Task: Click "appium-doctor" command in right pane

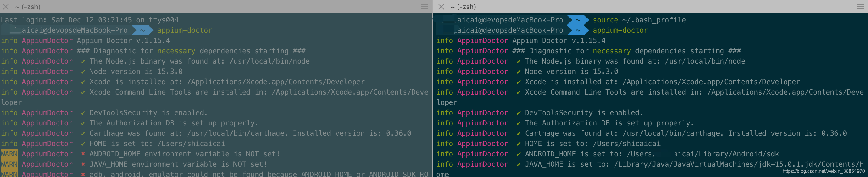Action: [x=620, y=30]
